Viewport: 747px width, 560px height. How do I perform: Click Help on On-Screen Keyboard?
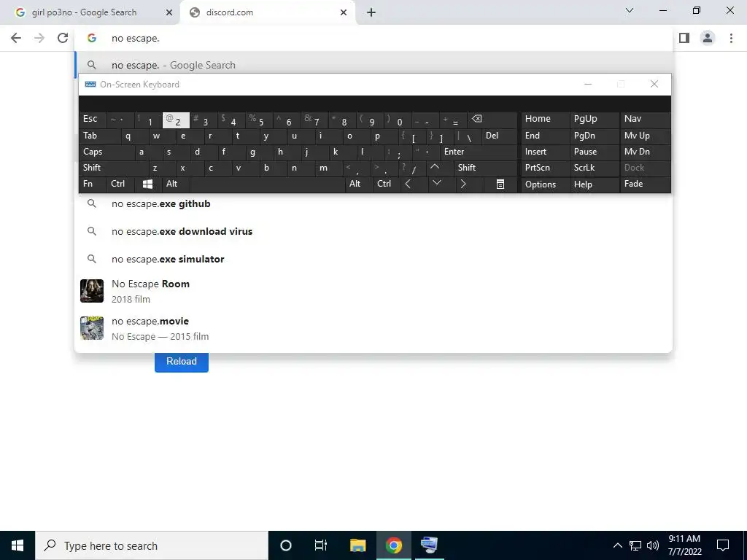(595, 184)
